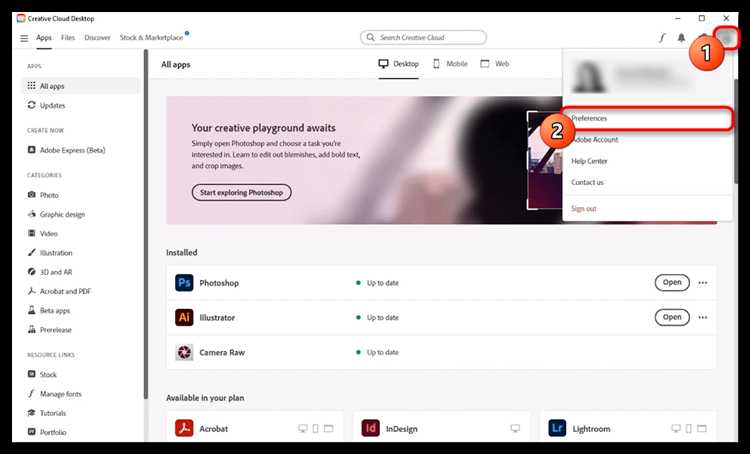
Task: Open the hamburger menu icon
Action: (x=24, y=38)
